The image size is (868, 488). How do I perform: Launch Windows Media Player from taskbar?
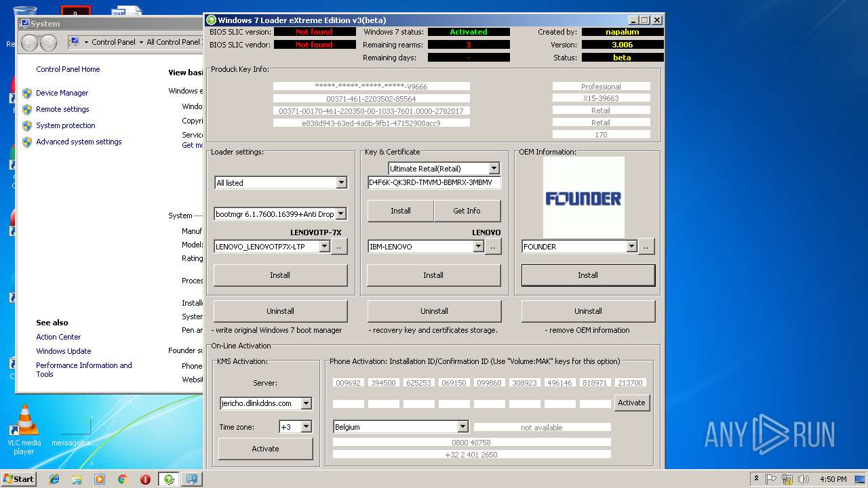(x=100, y=479)
